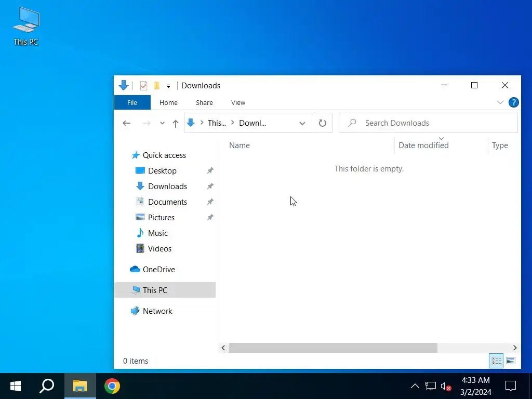The height and width of the screenshot is (399, 532).
Task: Switch to the View ribbon tab
Action: (238, 102)
